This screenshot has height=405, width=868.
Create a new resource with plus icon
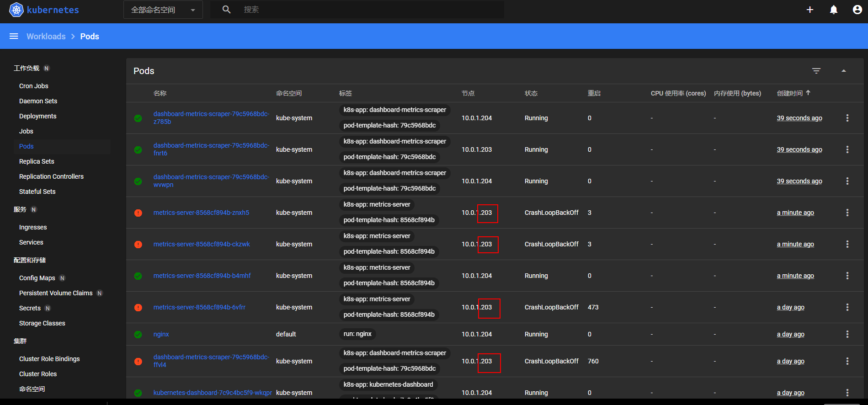pos(809,10)
